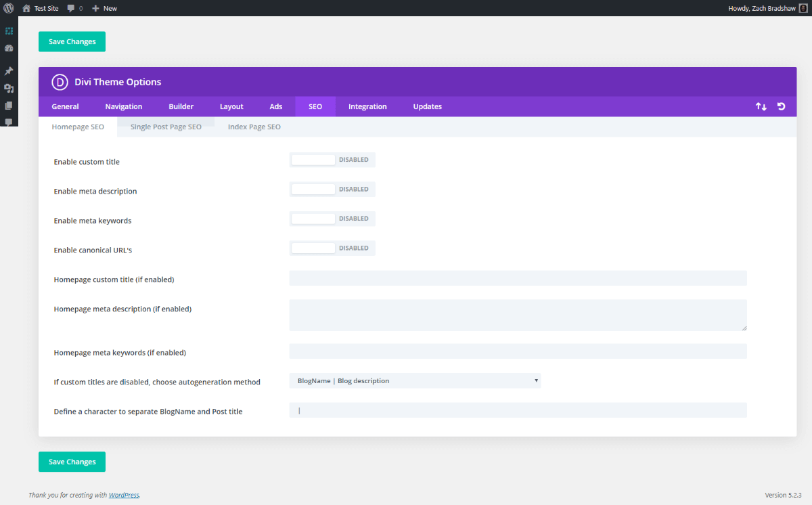
Task: Toggle Enable meta keywords switch
Action: 332,219
